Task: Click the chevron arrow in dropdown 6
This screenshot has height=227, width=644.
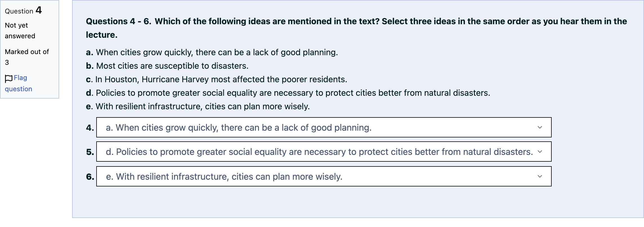Action: 540,176
